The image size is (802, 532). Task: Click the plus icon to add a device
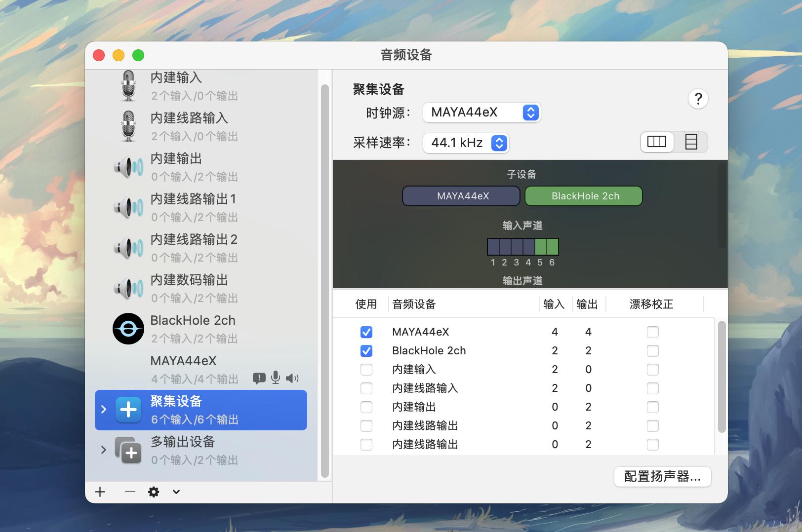(x=101, y=492)
